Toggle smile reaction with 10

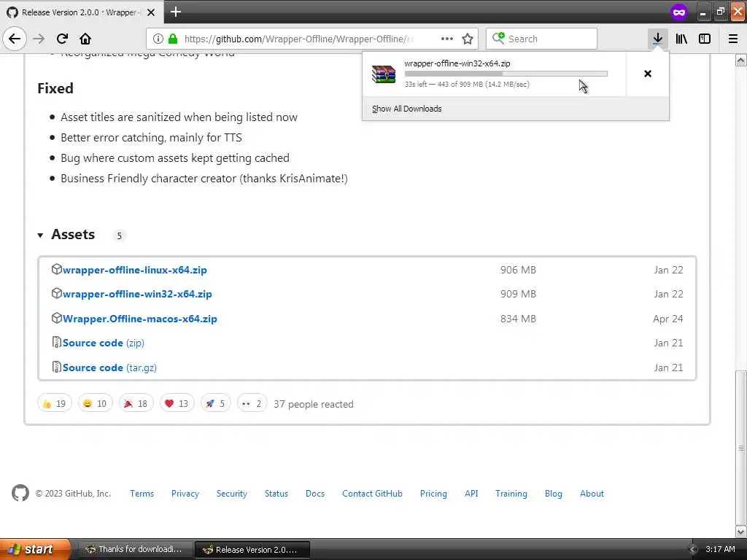click(96, 403)
